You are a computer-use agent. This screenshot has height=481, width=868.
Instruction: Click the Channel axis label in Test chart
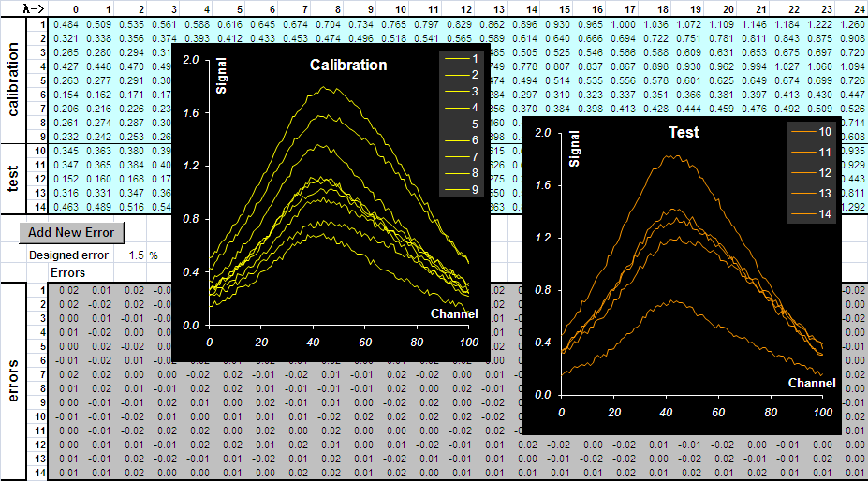[812, 383]
